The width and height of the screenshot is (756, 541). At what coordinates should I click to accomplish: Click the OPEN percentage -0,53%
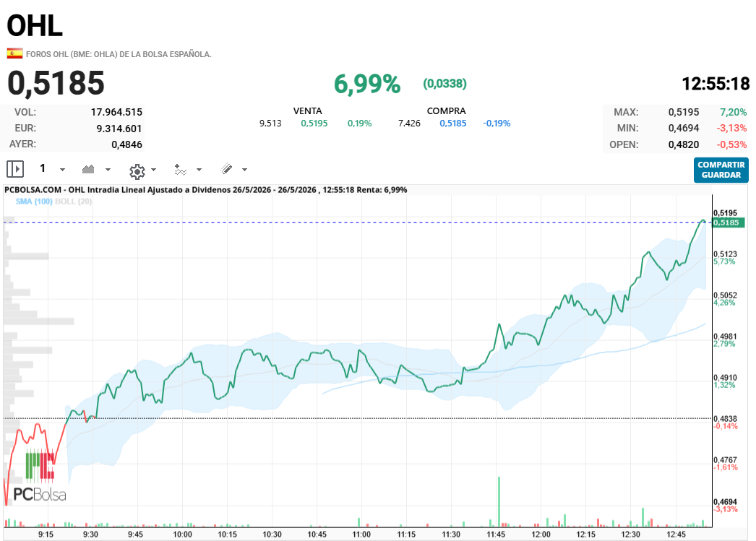pos(731,144)
